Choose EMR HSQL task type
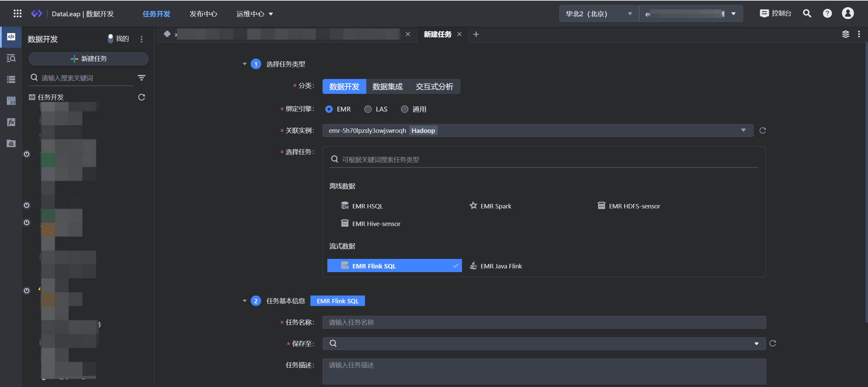 (362, 206)
